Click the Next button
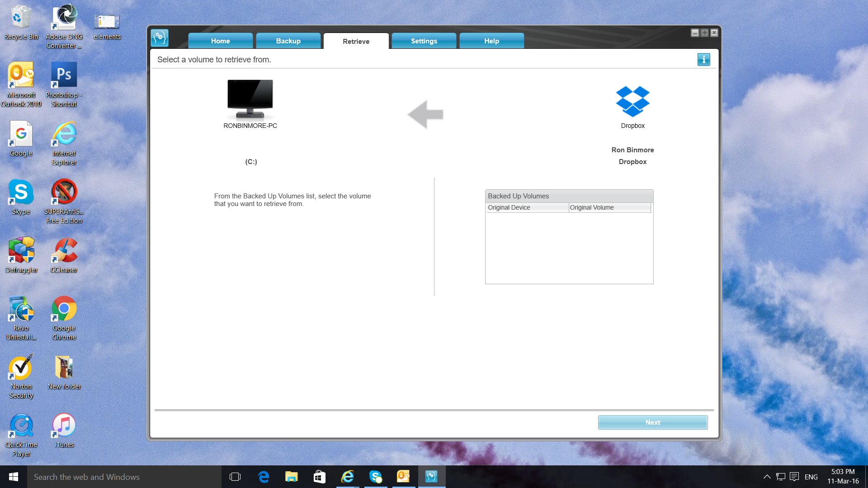 click(x=652, y=422)
